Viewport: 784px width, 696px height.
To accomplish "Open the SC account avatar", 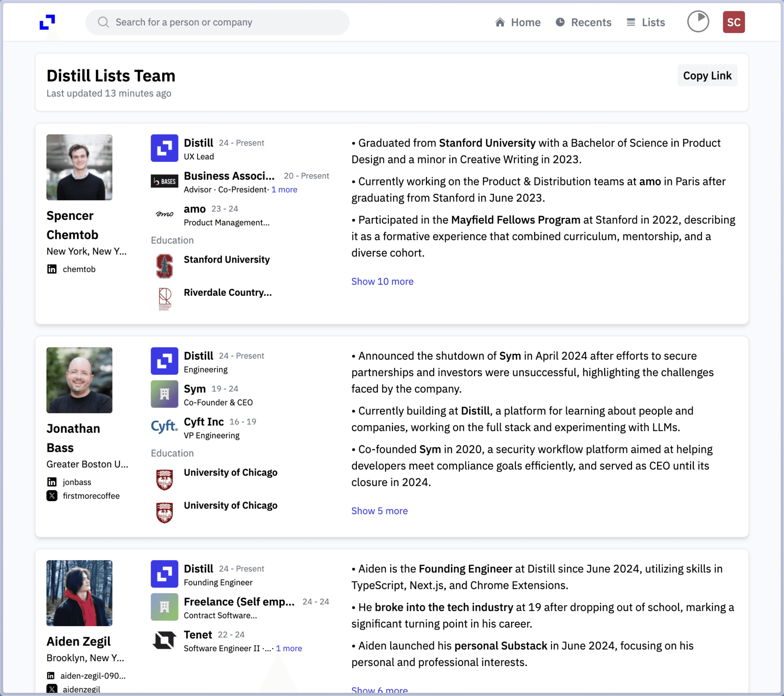I will [733, 22].
